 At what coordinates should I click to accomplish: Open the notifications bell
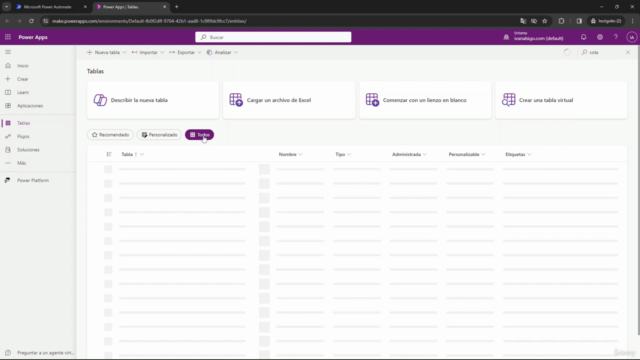583,37
